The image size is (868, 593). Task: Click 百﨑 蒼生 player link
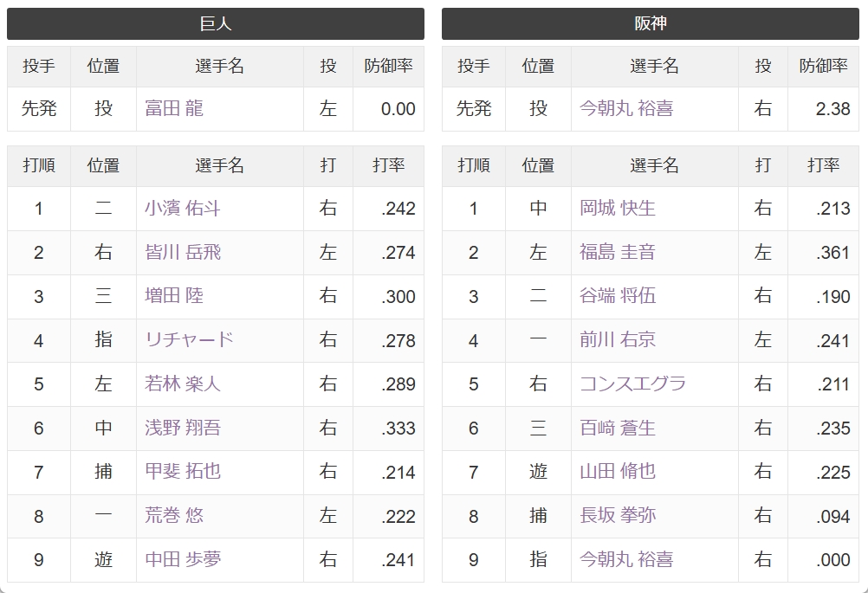(x=618, y=428)
